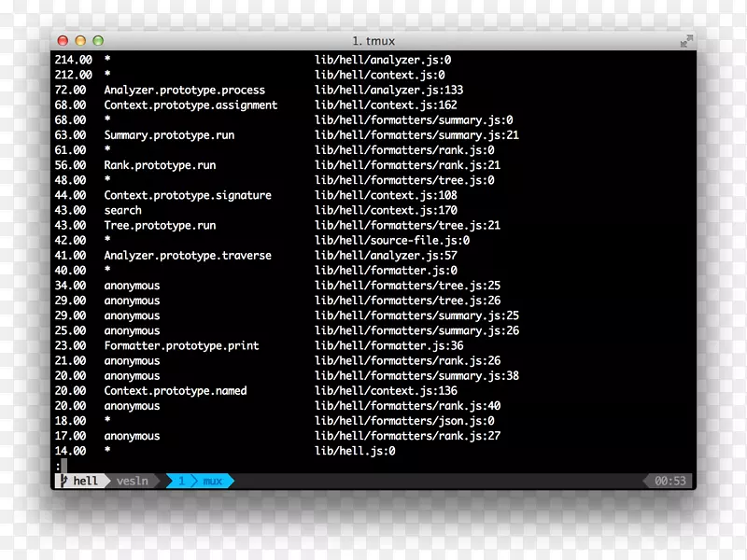Select the value 17.00

tap(70, 436)
